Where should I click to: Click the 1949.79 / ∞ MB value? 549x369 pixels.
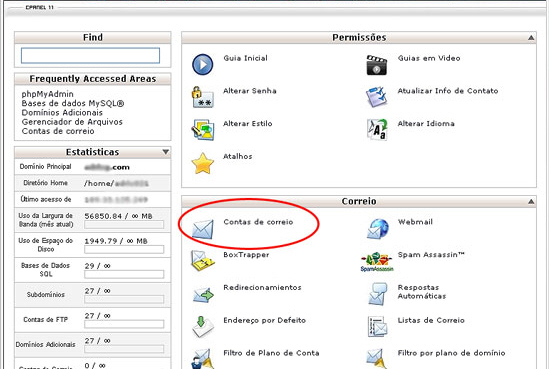(116, 241)
